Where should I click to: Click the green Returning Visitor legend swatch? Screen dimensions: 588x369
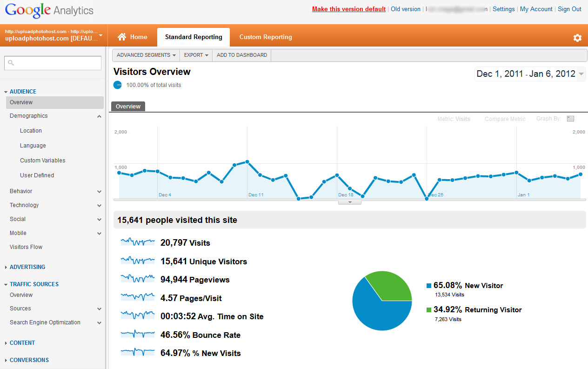429,310
